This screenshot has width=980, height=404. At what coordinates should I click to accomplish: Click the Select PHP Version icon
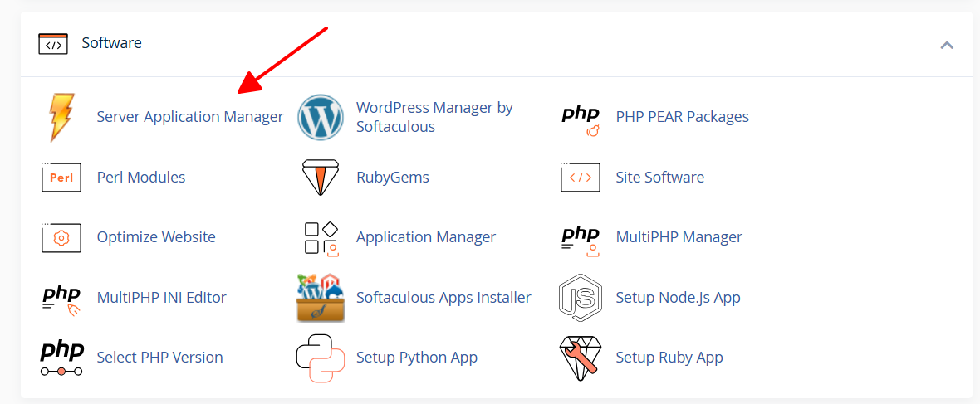click(x=61, y=358)
